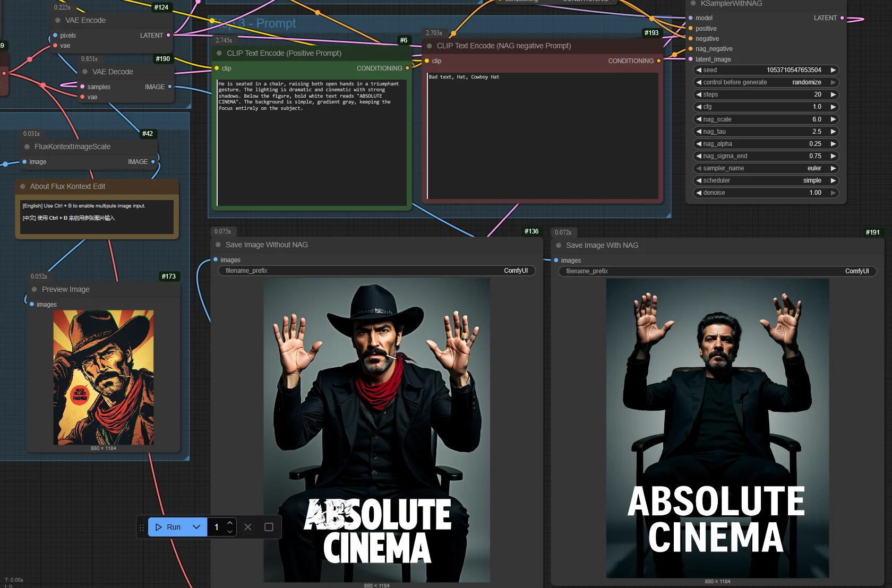Collapse CLIP Text Encode Positive Prompt node
892x588 pixels.
(219, 53)
